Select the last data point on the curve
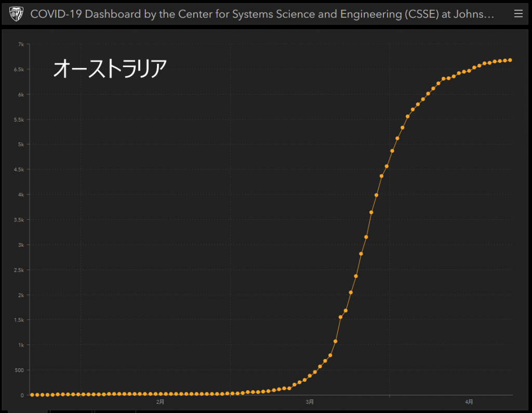The width and height of the screenshot is (532, 413). coord(510,60)
